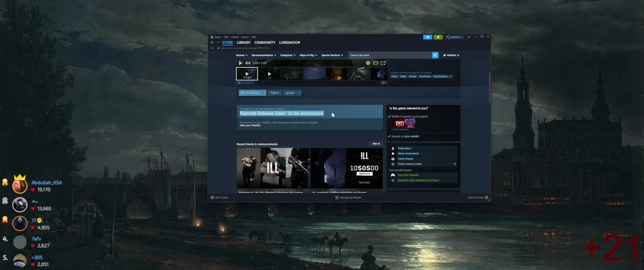The height and width of the screenshot is (270, 644).
Task: Toggle the On Wishlist checkmark button
Action: click(250, 93)
